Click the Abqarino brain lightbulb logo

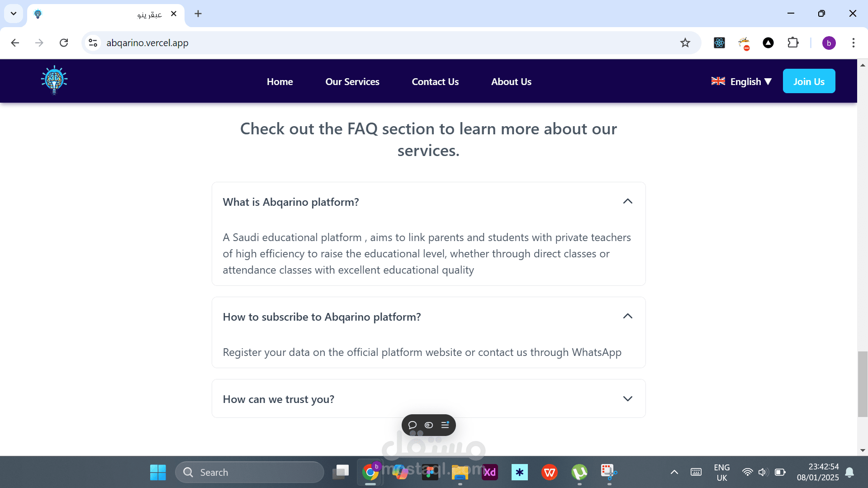(54, 81)
